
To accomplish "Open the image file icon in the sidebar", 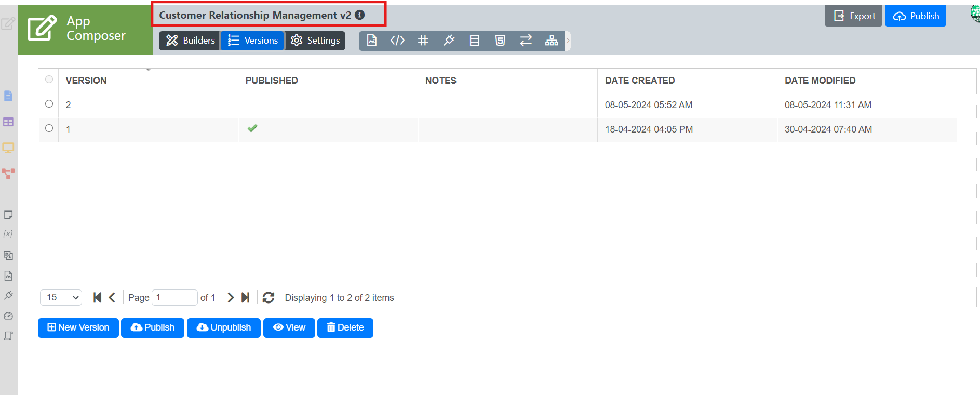I will (x=8, y=275).
